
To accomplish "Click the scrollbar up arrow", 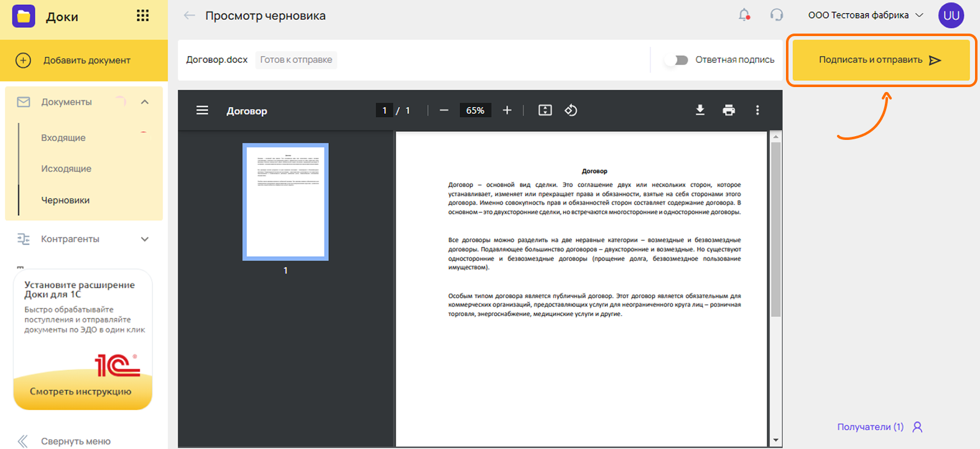I will tap(775, 136).
